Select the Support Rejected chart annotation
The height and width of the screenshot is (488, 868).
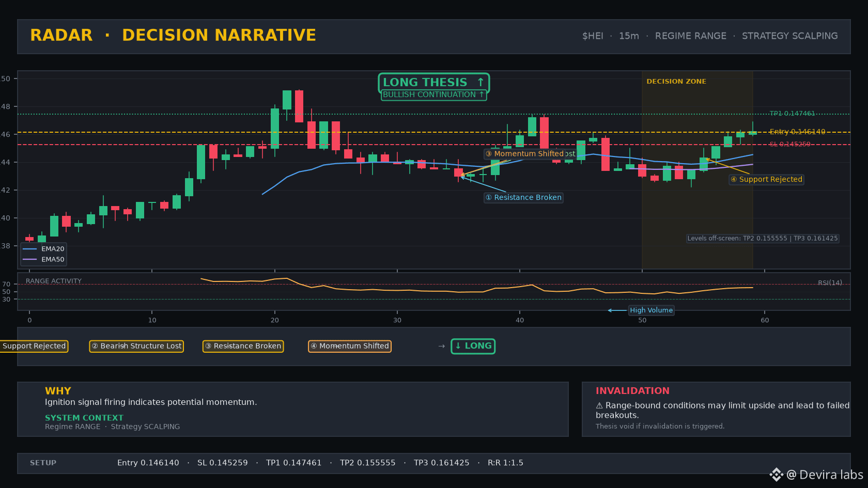[x=767, y=180]
